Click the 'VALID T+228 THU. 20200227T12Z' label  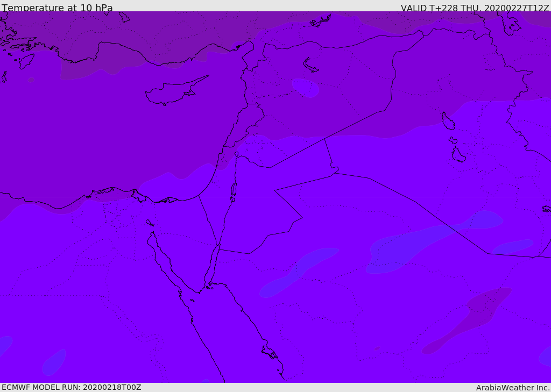(x=475, y=8)
